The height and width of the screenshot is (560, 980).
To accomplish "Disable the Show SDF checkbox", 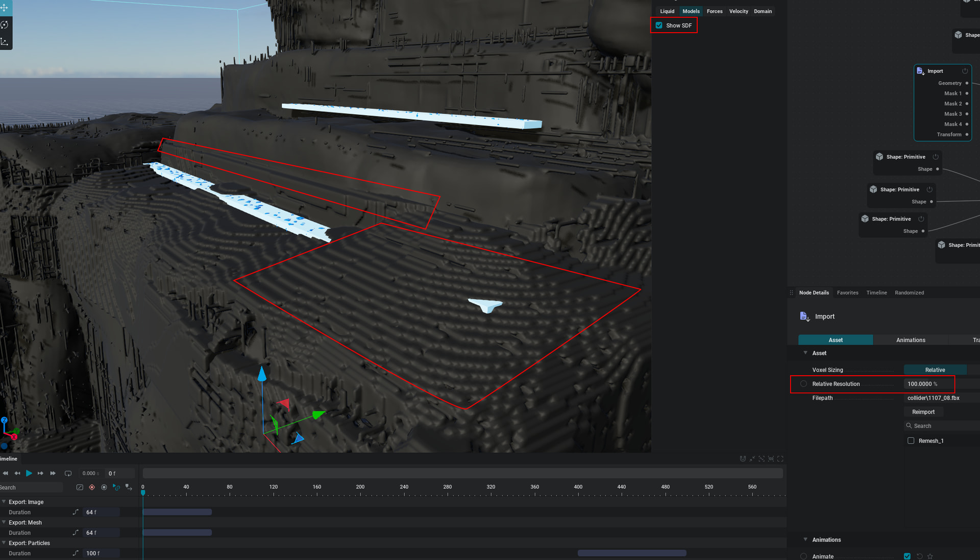I will (659, 26).
